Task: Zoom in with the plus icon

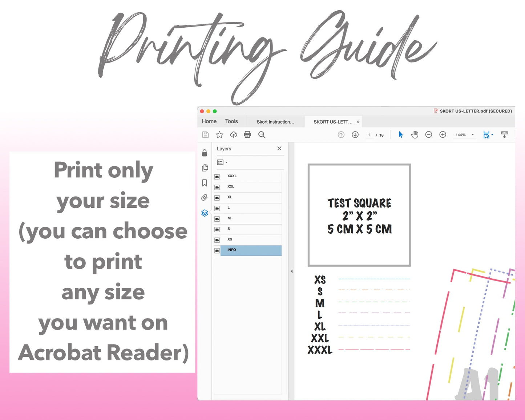Action: pyautogui.click(x=443, y=135)
